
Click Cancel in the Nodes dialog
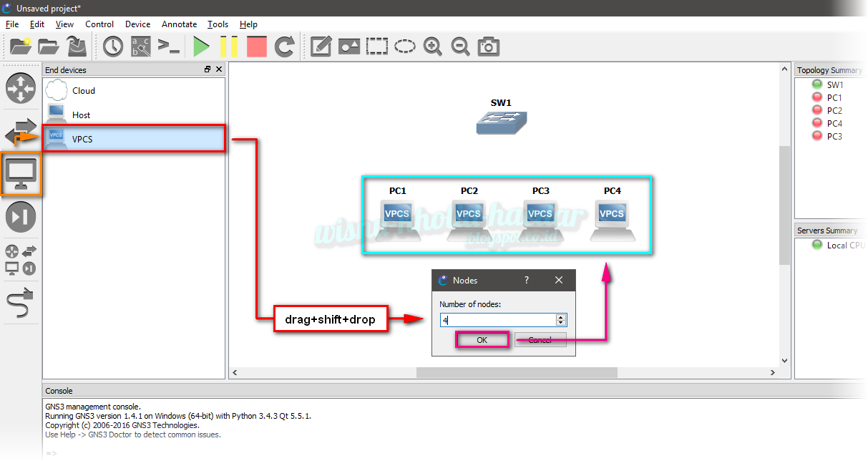[540, 340]
